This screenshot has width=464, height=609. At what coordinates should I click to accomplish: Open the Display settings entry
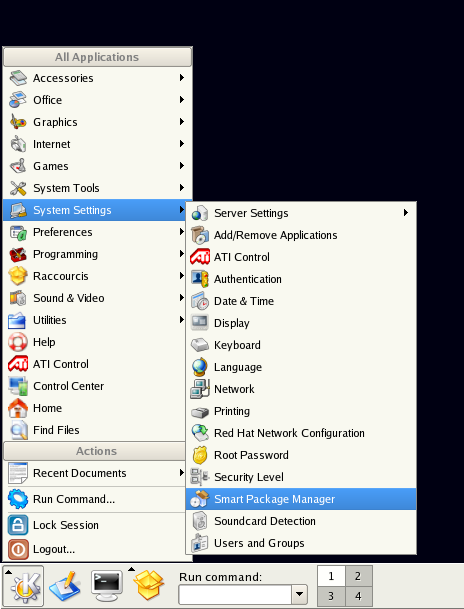(301, 323)
